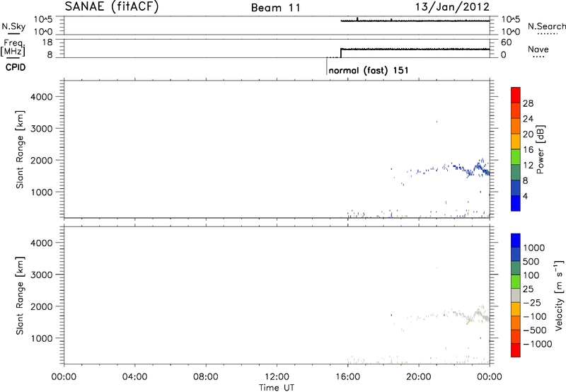Image resolution: width=566 pixels, height=392 pixels.
Task: Click the 12:00 time tick label
Action: pyautogui.click(x=277, y=377)
